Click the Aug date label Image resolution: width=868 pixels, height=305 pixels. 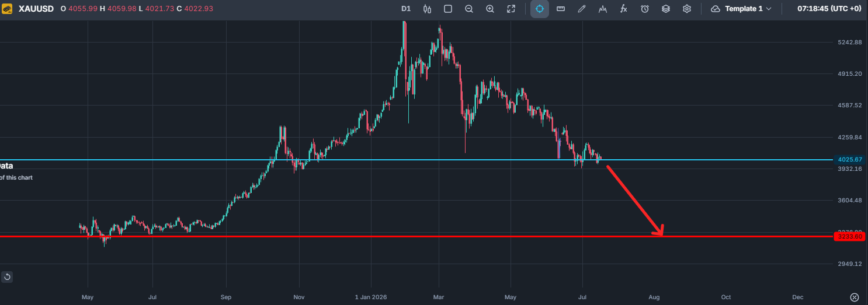tap(654, 297)
